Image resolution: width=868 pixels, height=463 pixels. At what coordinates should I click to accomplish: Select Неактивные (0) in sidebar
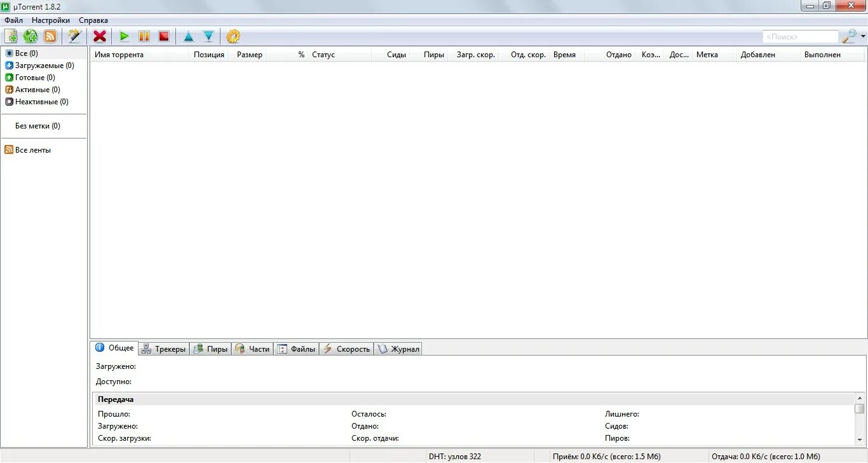click(x=36, y=102)
